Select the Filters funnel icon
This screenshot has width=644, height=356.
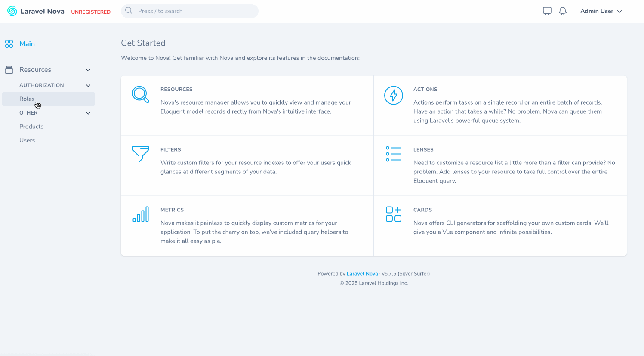coord(141,155)
